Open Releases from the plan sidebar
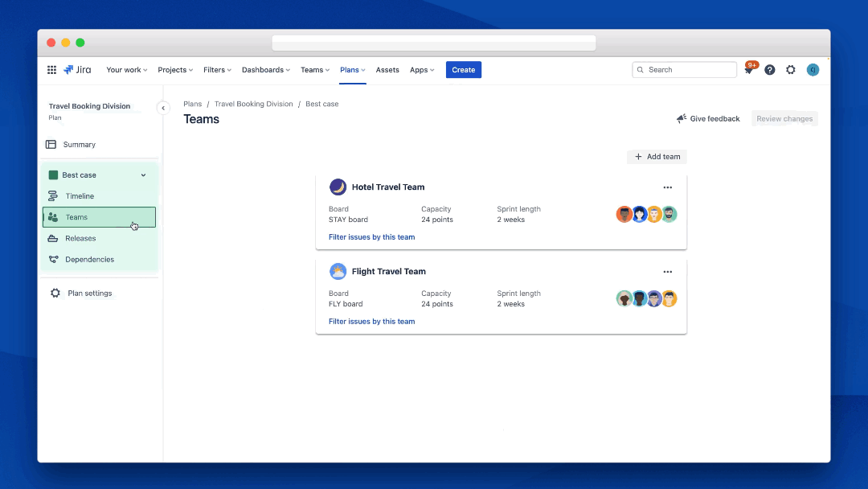 point(81,238)
